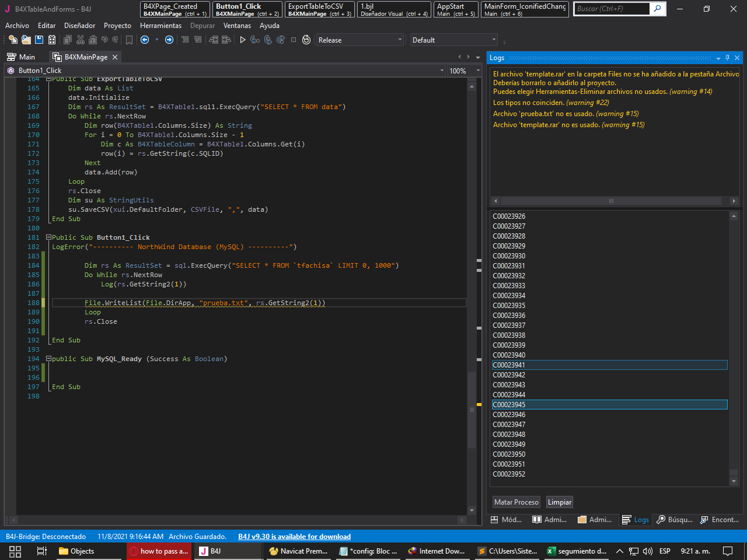Click the Save file toolbar icon
The height and width of the screenshot is (560, 747).
pos(39,40)
